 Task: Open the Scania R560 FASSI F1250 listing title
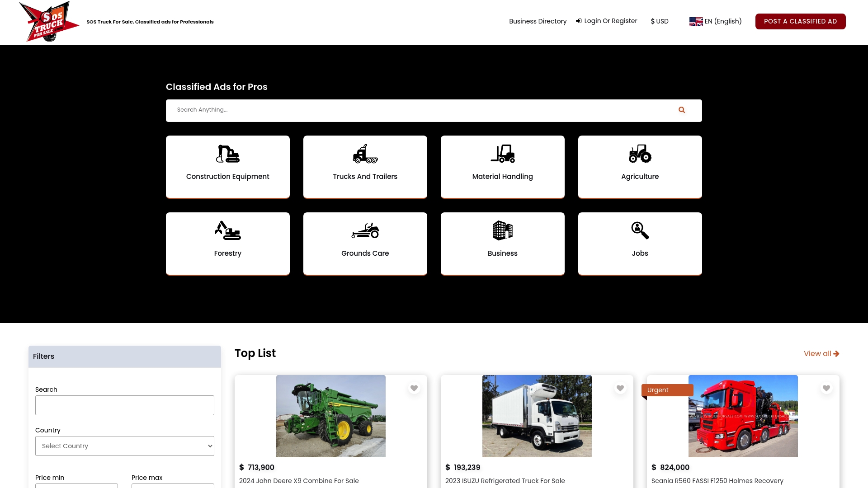(717, 481)
